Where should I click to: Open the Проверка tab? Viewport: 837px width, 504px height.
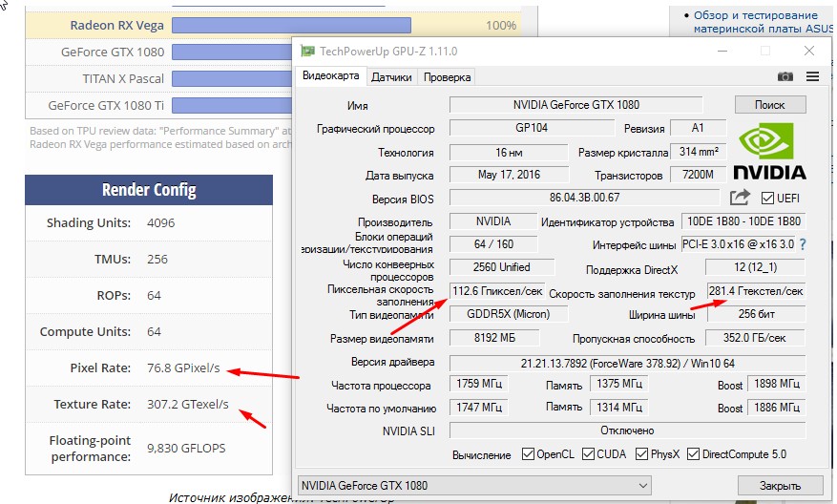tap(447, 76)
